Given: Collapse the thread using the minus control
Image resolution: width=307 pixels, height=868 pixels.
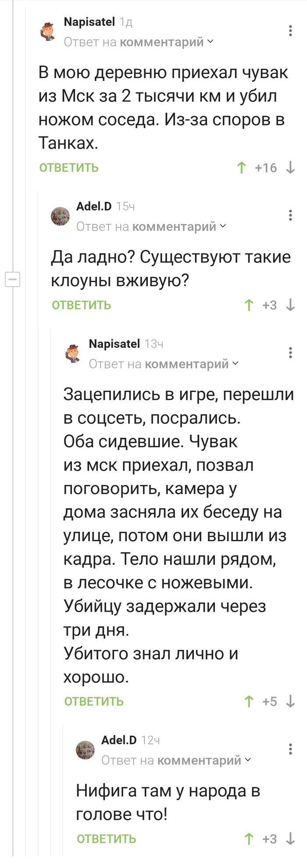Looking at the screenshot, I should coord(12,279).
